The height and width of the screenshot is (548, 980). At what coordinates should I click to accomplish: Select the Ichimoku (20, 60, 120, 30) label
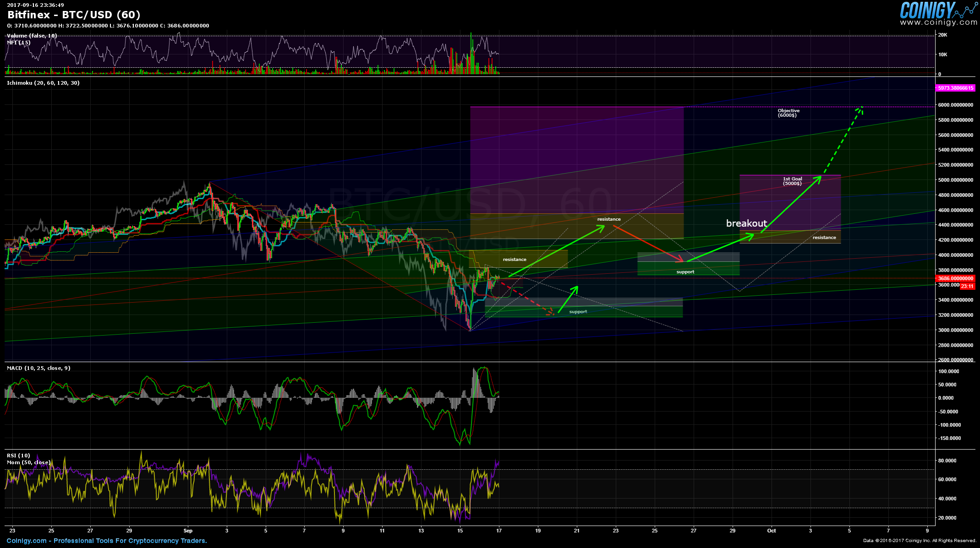[43, 83]
